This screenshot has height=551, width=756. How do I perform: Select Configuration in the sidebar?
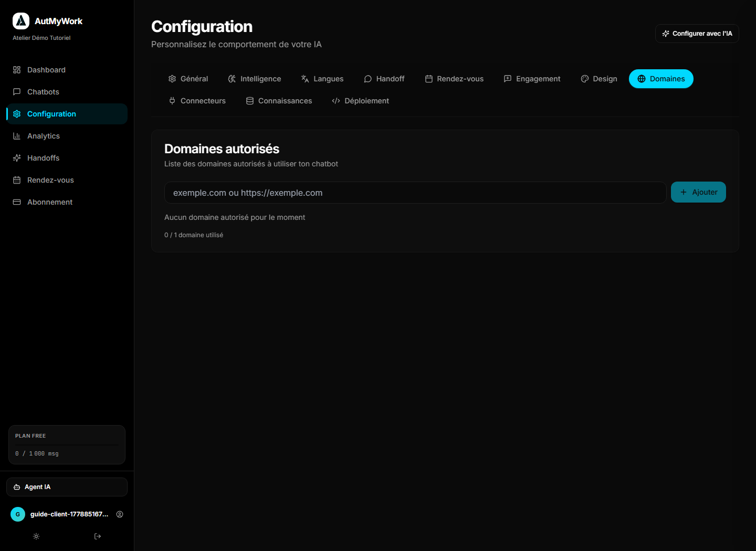tap(67, 114)
